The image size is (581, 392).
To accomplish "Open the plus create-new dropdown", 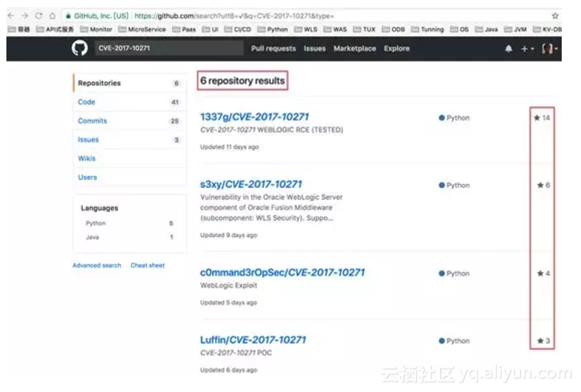I will coord(527,48).
